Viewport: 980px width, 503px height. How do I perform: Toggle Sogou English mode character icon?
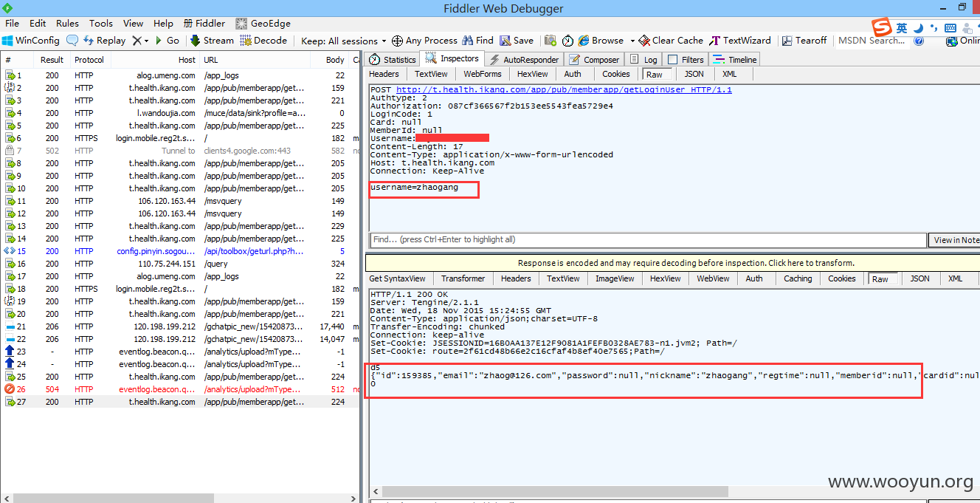(902, 28)
